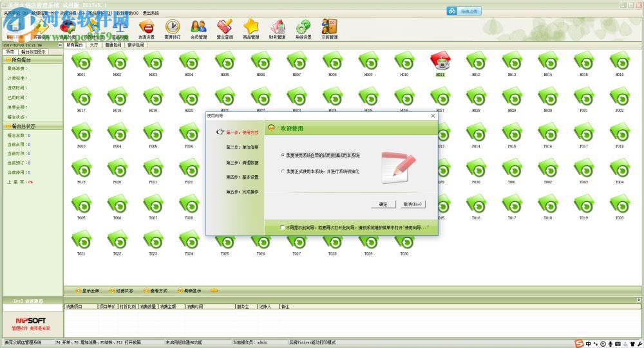Screen dimensions: 644x348
Task: Click the 系统设置 gear icon
Action: pyautogui.click(x=303, y=29)
